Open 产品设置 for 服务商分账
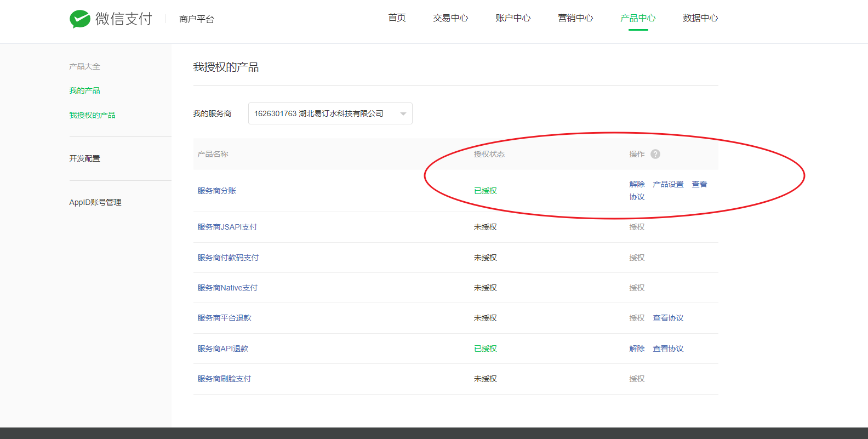868x439 pixels. coord(668,184)
